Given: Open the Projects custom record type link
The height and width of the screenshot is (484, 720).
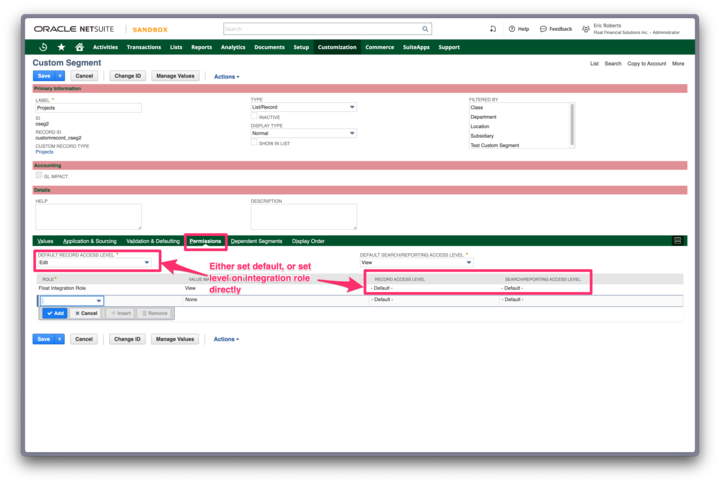Looking at the screenshot, I should click(44, 152).
